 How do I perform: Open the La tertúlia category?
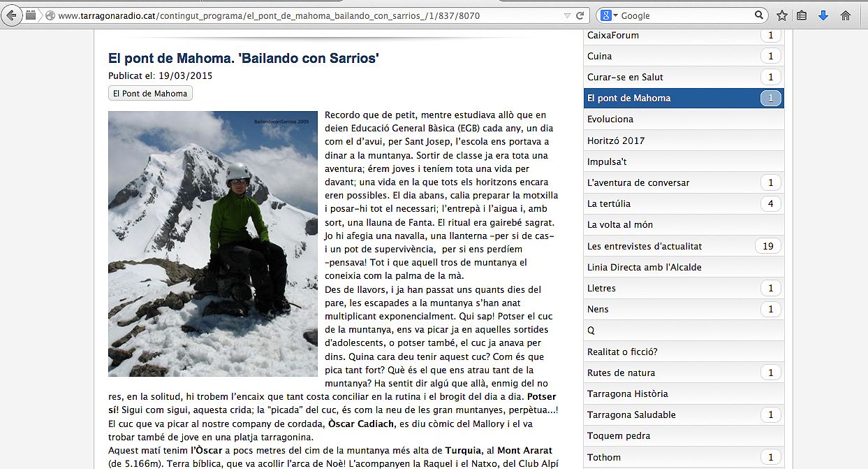684,203
